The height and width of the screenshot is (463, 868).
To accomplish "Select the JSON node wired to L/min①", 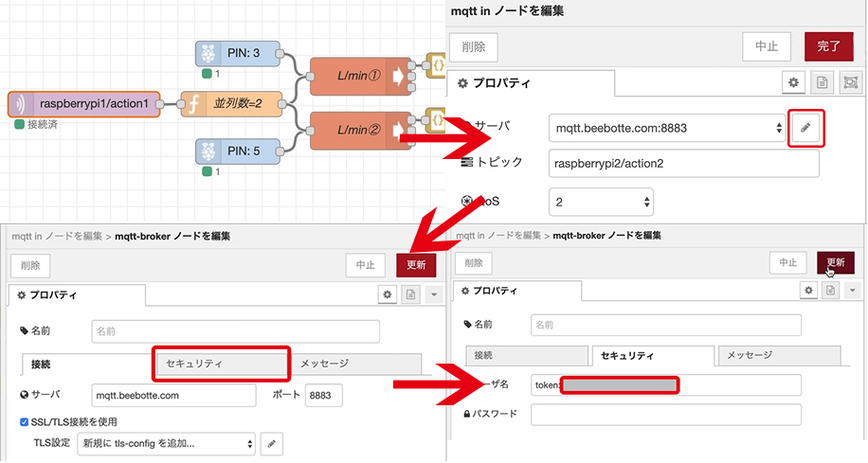I will click(x=438, y=65).
